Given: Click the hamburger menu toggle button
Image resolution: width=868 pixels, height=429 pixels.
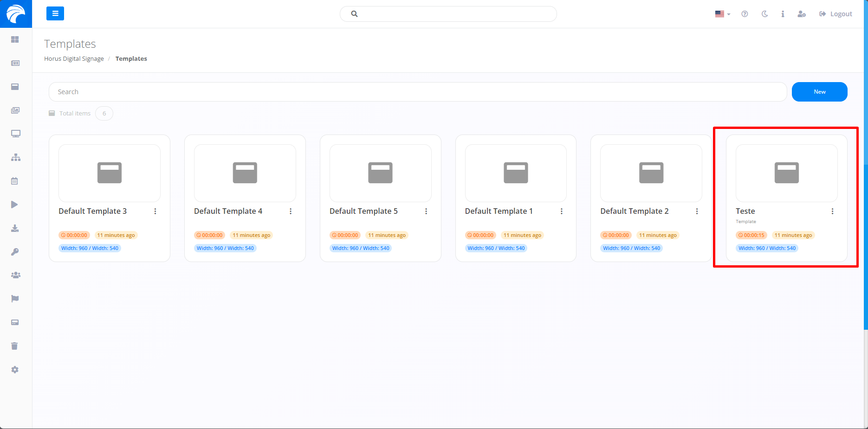Looking at the screenshot, I should [x=55, y=14].
